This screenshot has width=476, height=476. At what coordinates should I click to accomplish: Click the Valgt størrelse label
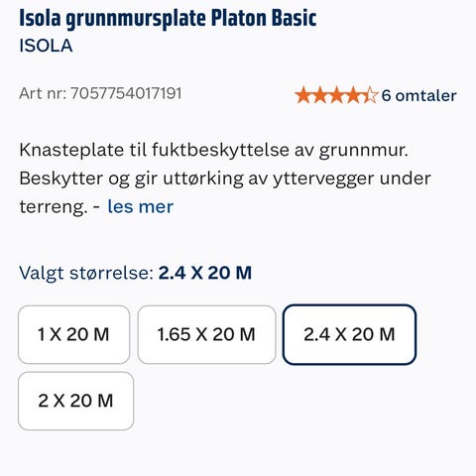(x=87, y=274)
